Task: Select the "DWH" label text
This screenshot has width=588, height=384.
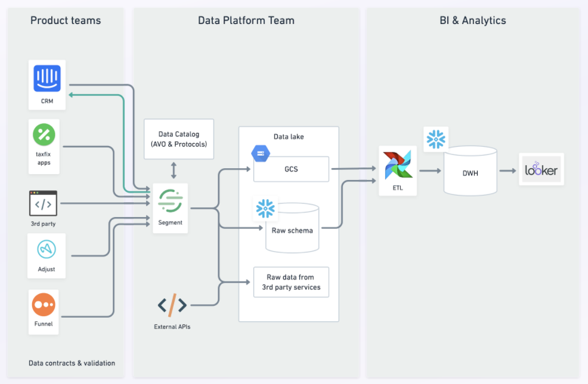Action: click(471, 174)
